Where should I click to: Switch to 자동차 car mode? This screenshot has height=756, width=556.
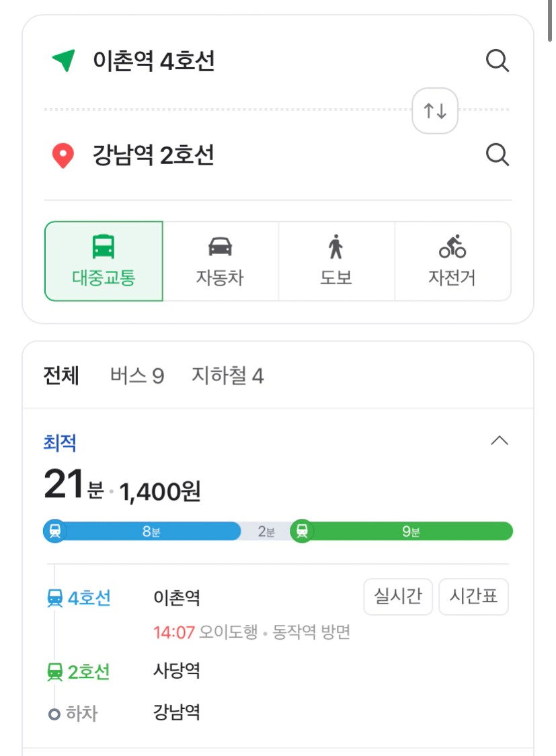221,261
